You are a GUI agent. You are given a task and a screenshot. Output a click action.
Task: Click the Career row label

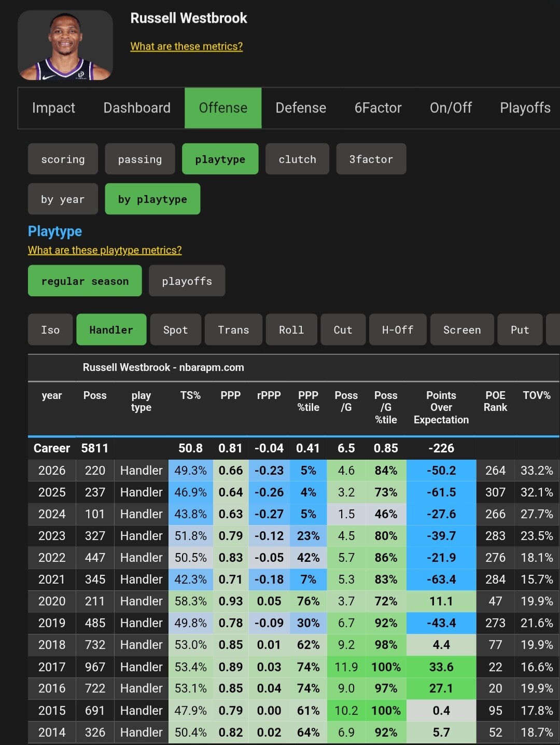(52, 448)
